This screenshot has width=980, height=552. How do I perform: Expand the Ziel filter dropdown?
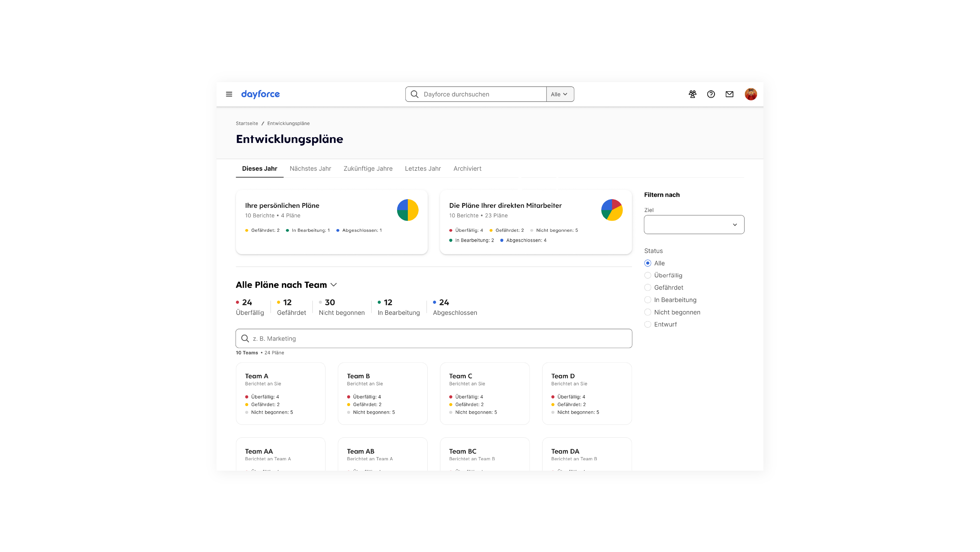click(694, 225)
